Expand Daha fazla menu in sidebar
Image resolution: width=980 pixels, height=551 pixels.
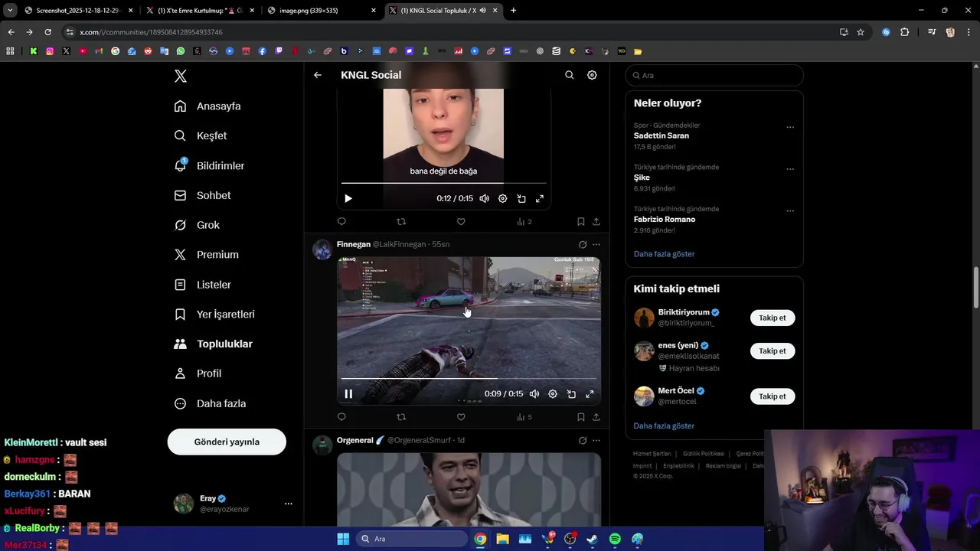coord(210,403)
